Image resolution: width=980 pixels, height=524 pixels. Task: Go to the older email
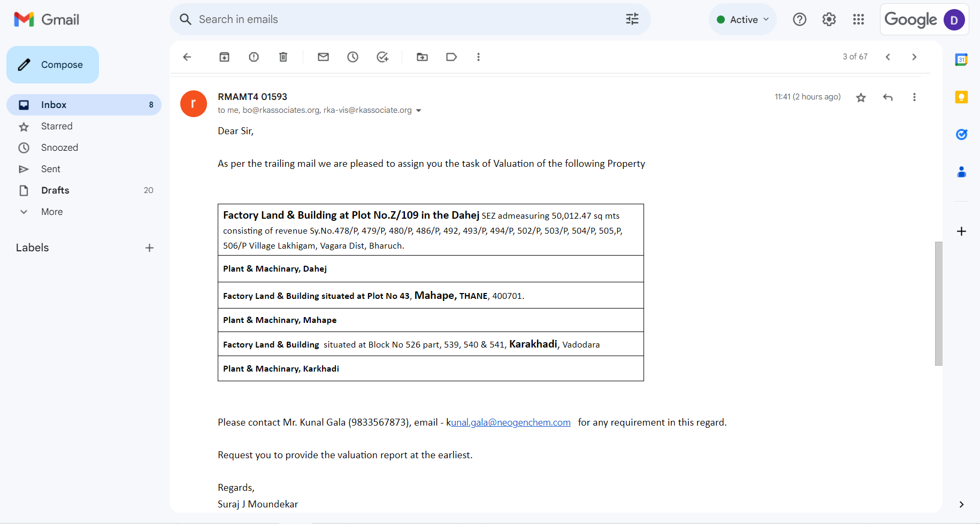(x=914, y=57)
